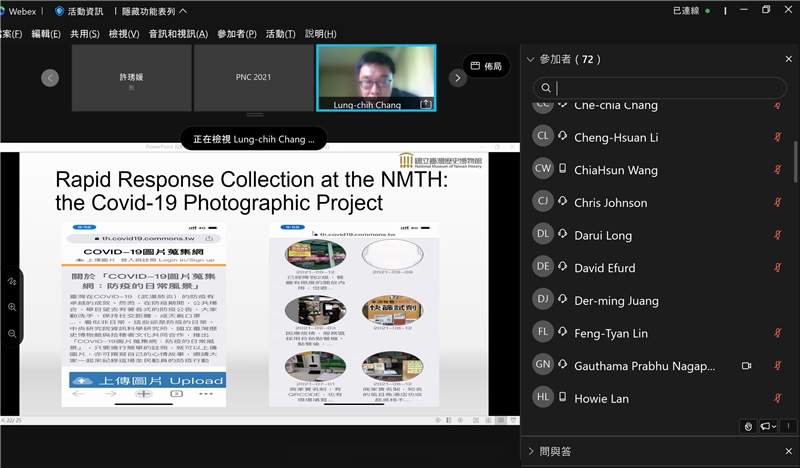Open the 說明(H) menu
Image resolution: width=800 pixels, height=468 pixels.
click(320, 34)
